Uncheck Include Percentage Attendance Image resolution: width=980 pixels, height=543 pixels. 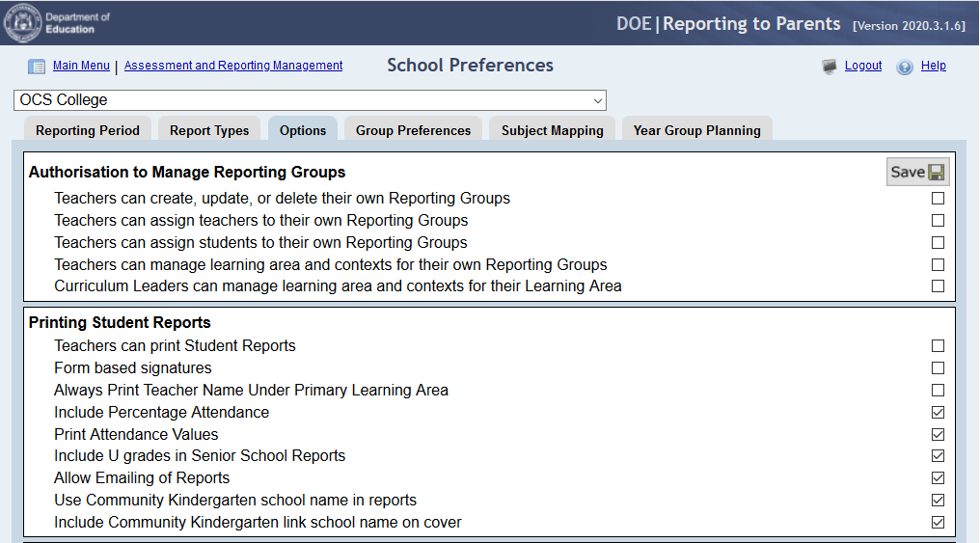point(938,413)
